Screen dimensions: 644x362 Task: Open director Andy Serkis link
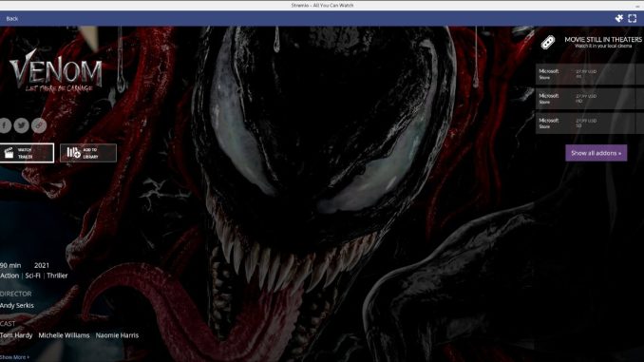click(x=17, y=305)
